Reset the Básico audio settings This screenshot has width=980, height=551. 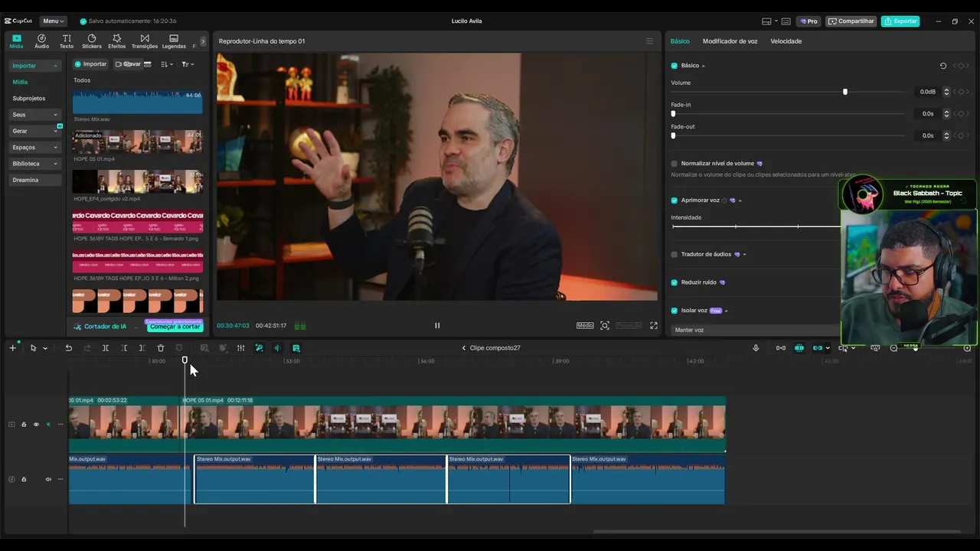coord(943,66)
